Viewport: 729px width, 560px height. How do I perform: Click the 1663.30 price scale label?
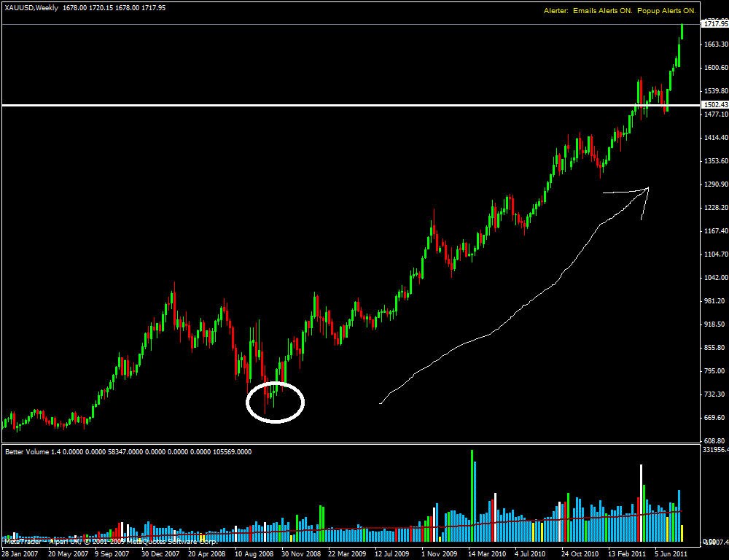click(x=717, y=44)
